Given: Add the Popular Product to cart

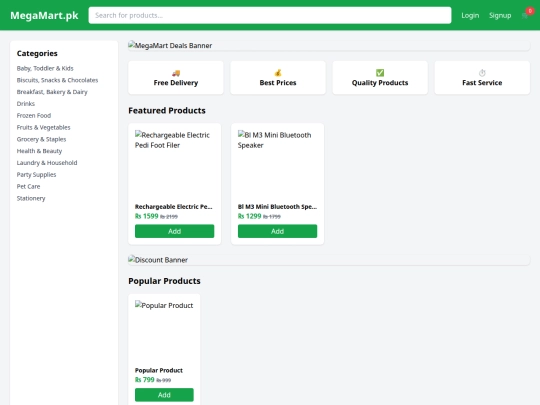Looking at the screenshot, I should click(x=164, y=395).
